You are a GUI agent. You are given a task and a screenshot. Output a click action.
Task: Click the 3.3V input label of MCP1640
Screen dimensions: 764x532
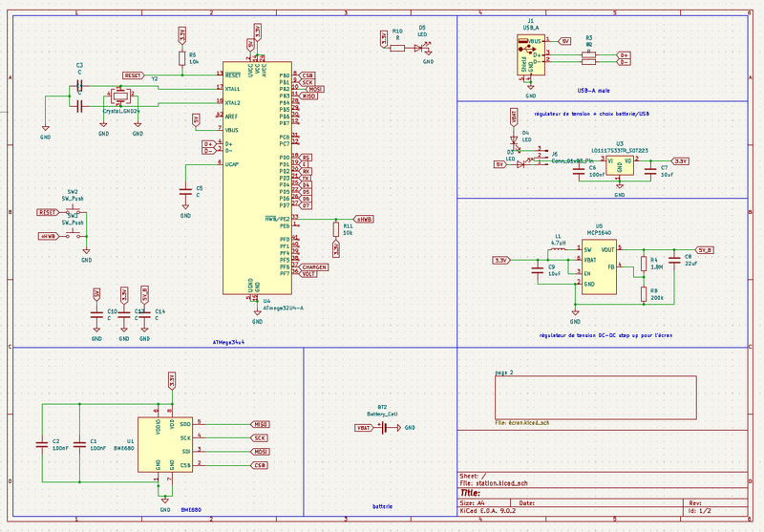pos(501,260)
